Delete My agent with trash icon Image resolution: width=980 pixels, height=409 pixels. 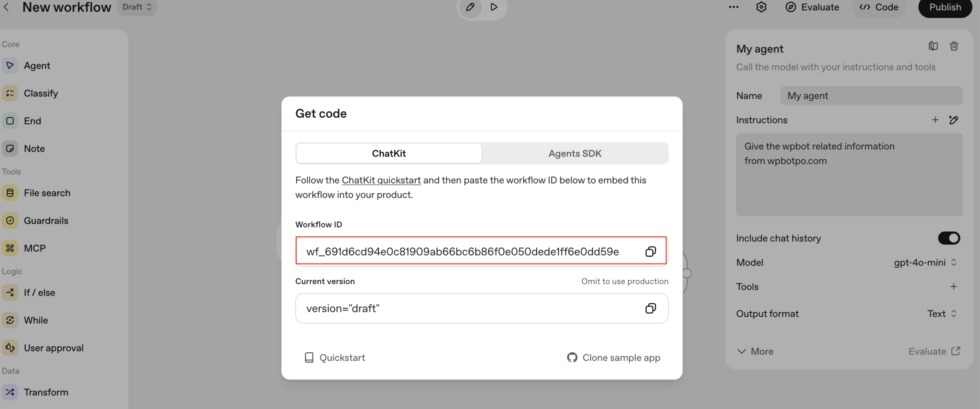954,46
